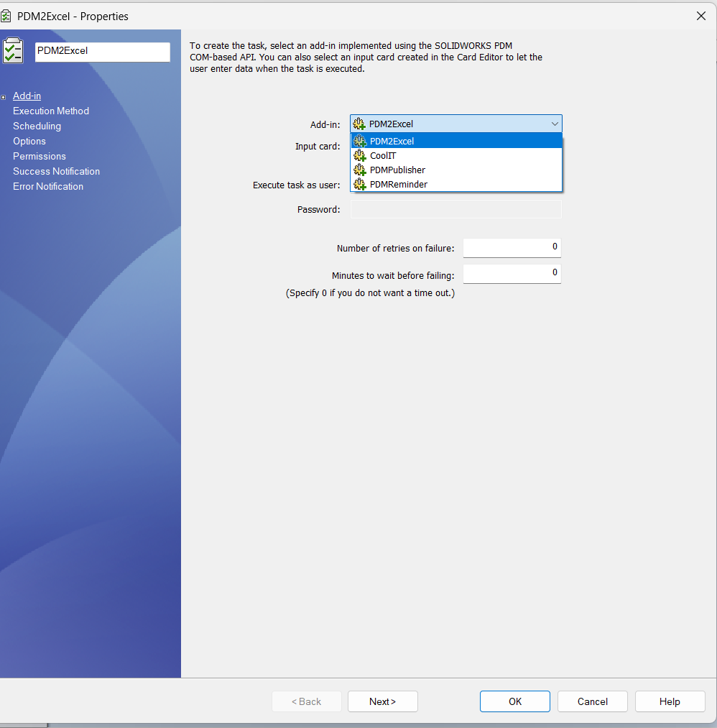Click the Next button

point(382,701)
